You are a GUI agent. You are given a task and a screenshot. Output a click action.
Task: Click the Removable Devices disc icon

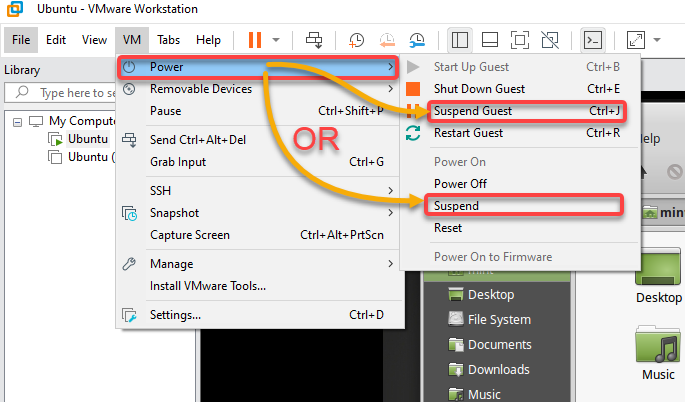click(x=129, y=89)
